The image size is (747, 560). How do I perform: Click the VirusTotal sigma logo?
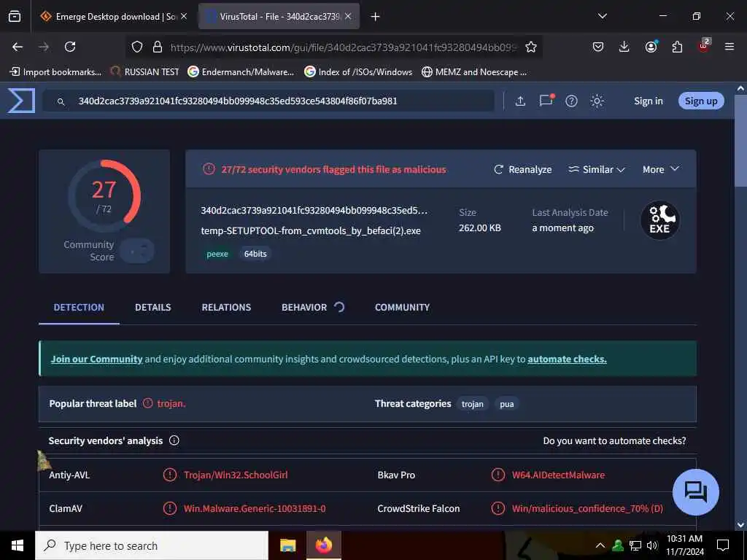21,101
